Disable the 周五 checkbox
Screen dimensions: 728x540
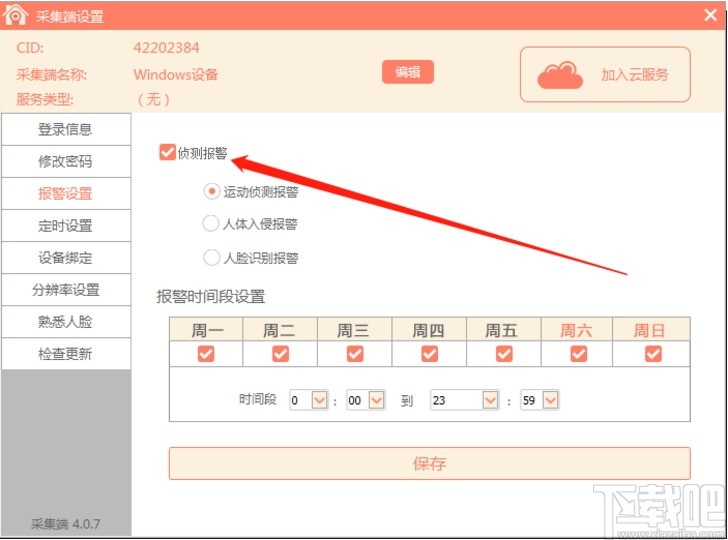[x=504, y=354]
